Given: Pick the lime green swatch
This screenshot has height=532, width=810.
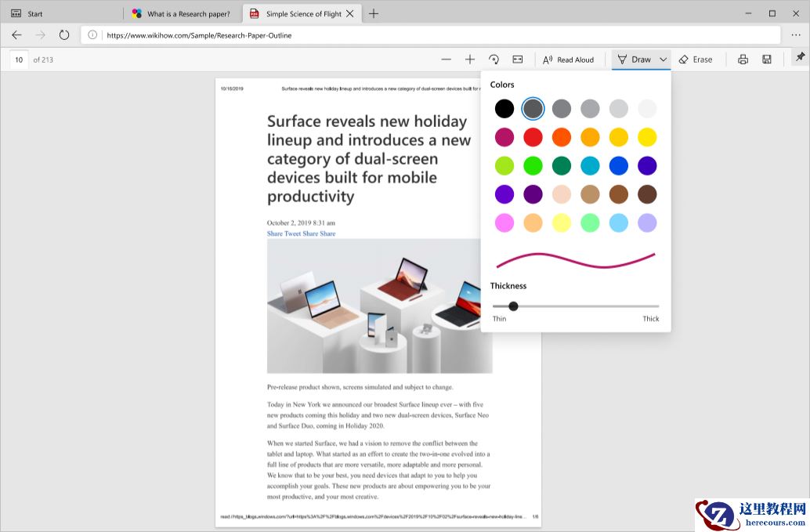Looking at the screenshot, I should click(504, 166).
